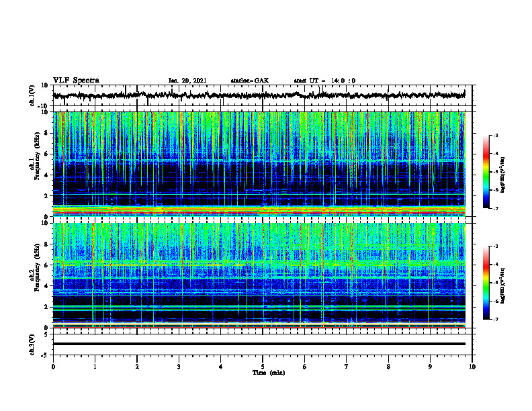Click the ch.1 'Frequency (kHz)' axis label

[x=37, y=156]
